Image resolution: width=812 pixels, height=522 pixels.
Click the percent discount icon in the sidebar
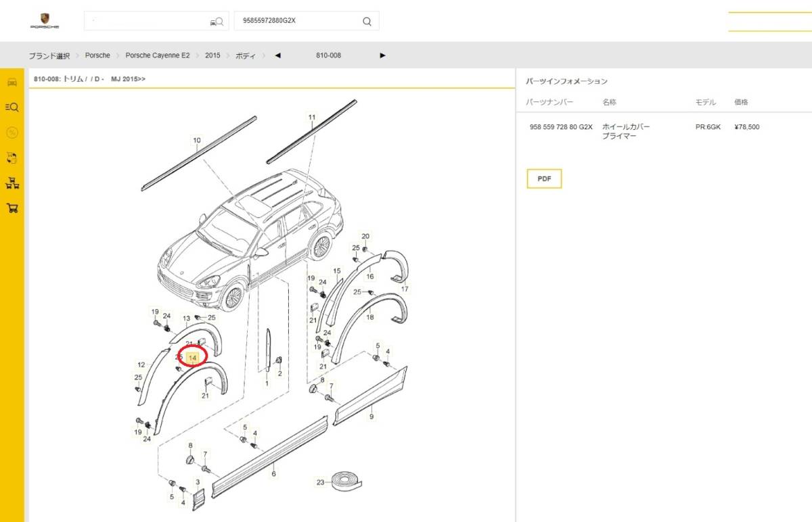pos(12,133)
